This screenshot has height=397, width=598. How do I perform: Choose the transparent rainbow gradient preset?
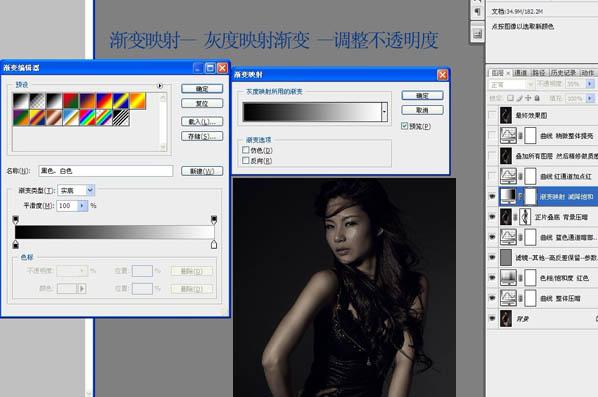click(104, 118)
